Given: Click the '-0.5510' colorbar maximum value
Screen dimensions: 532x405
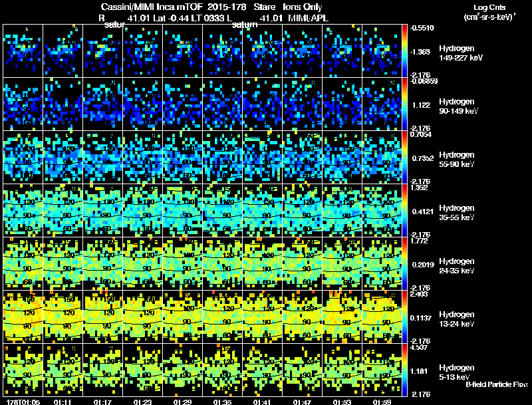Looking at the screenshot, I should 422,28.
